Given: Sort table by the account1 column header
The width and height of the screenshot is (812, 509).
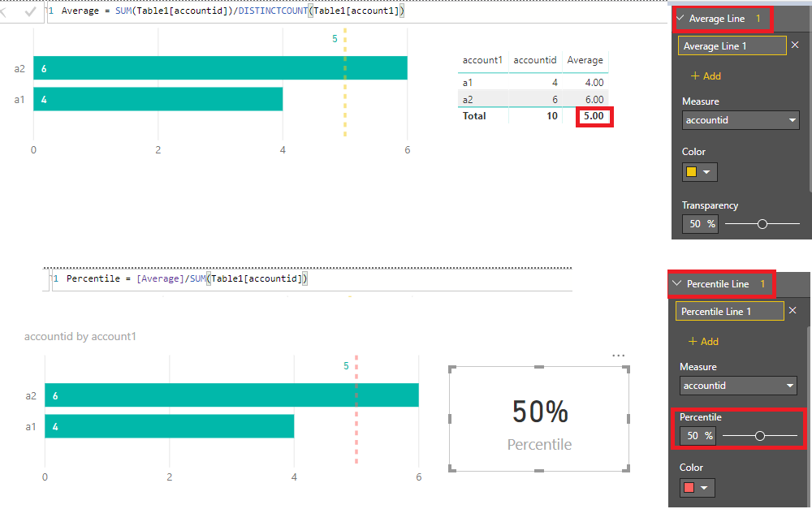Looking at the screenshot, I should pos(482,60).
